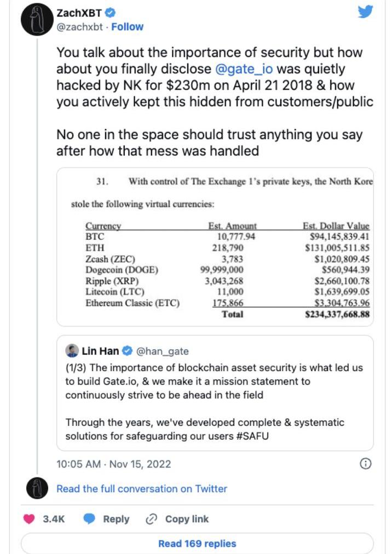Click Lin Han's verified checkmark badge
Image resolution: width=392 pixels, height=554 pixels.
126,351
